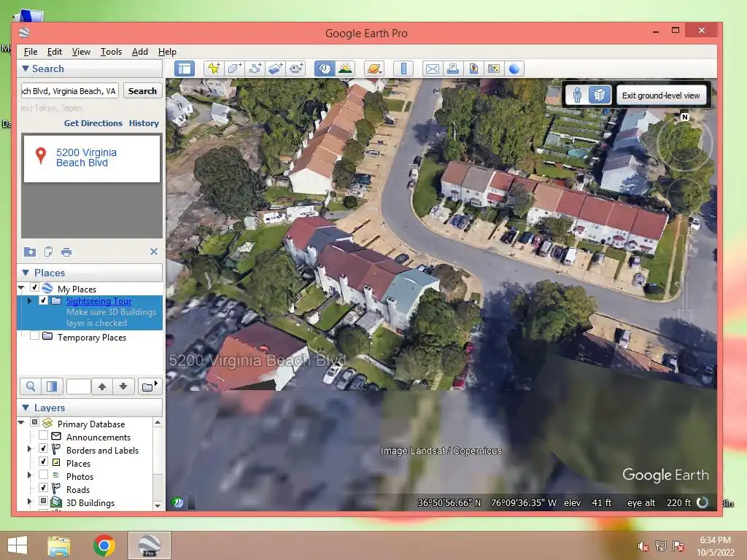Disable the Borders and Labels layer
The image size is (747, 560).
point(43,448)
